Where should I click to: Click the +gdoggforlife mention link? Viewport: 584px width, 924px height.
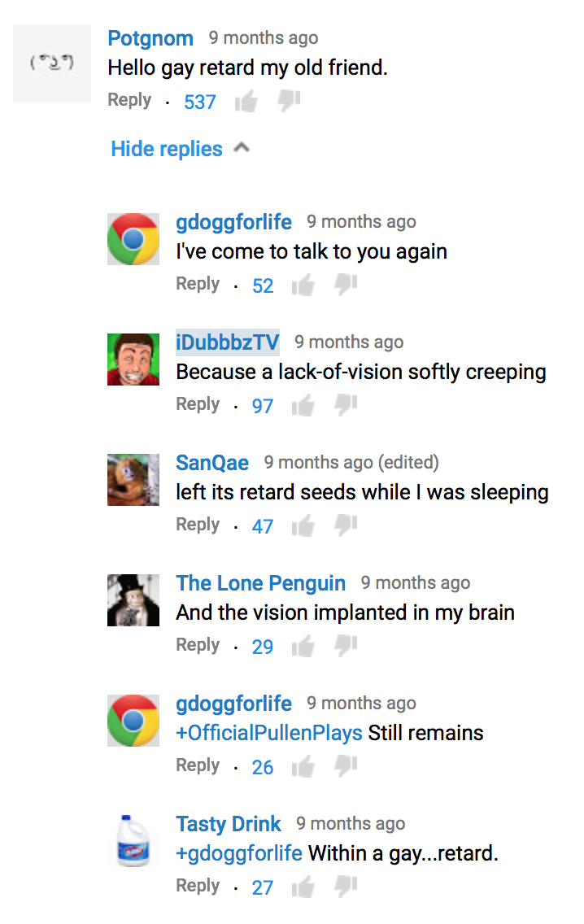pos(239,853)
